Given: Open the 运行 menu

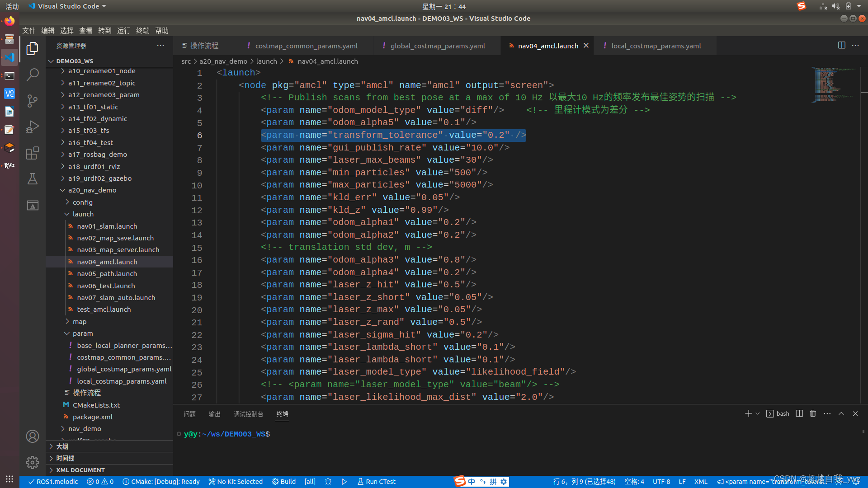Looking at the screenshot, I should (123, 30).
